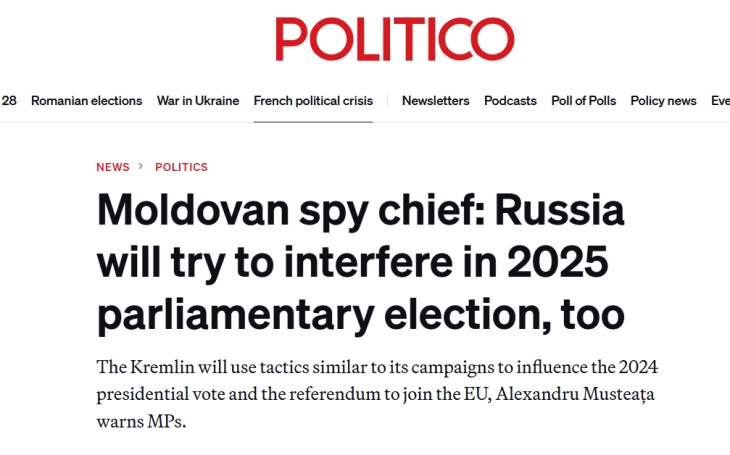Go to Policy news
Image resolution: width=730 pixels, height=455 pixels.
coord(663,101)
